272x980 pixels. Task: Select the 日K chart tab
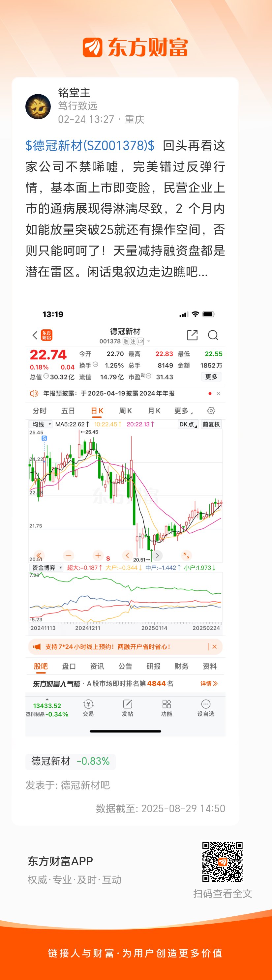(97, 411)
